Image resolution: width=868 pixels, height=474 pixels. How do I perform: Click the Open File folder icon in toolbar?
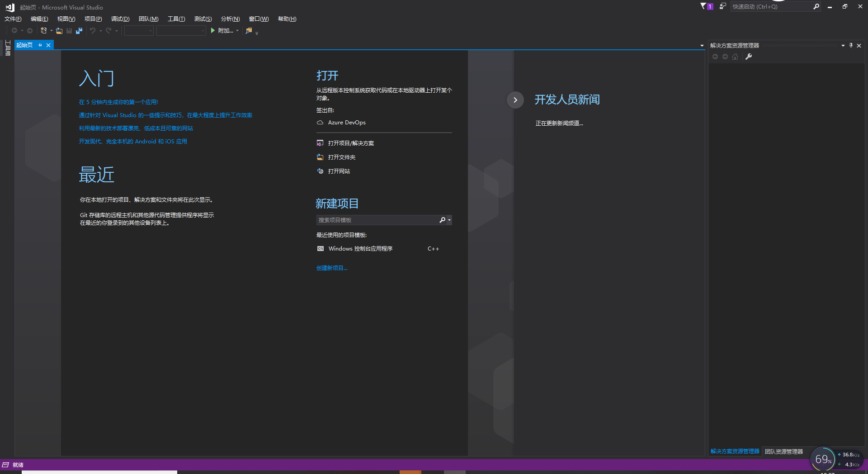pos(59,31)
